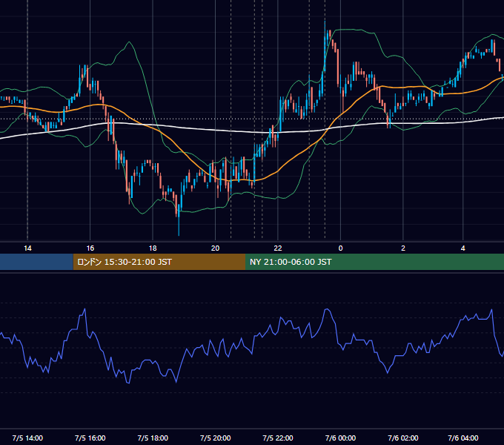Click the 22 hour label
Screen dimensions: 504x445
point(278,248)
